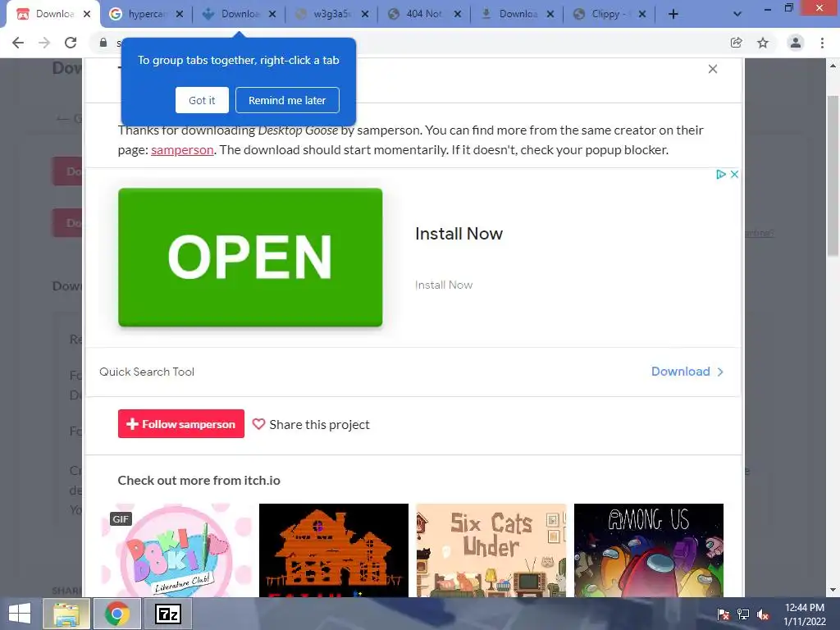Click Got it in tab group tip

tap(202, 100)
